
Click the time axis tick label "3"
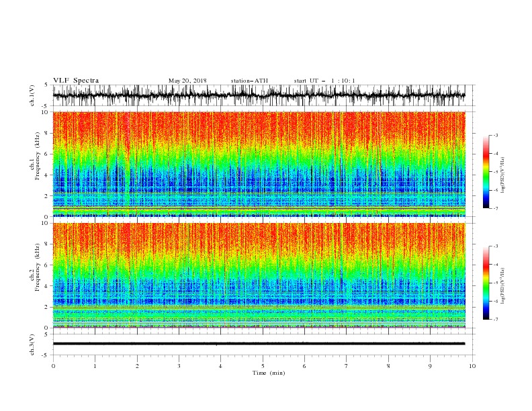tap(179, 366)
